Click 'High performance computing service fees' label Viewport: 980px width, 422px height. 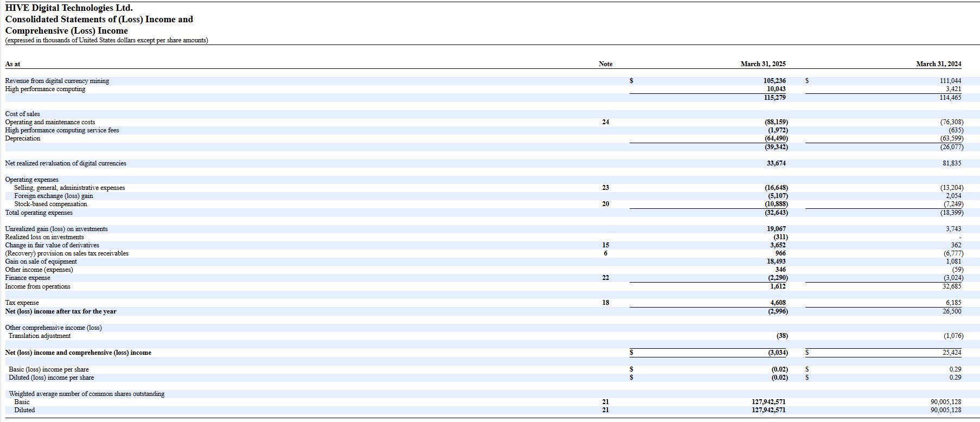click(x=62, y=130)
